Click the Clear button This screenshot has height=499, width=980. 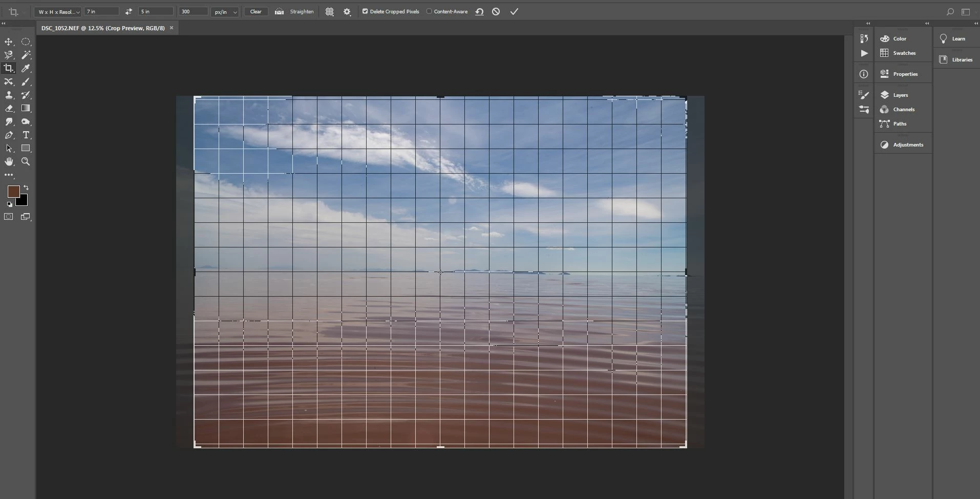tap(255, 11)
